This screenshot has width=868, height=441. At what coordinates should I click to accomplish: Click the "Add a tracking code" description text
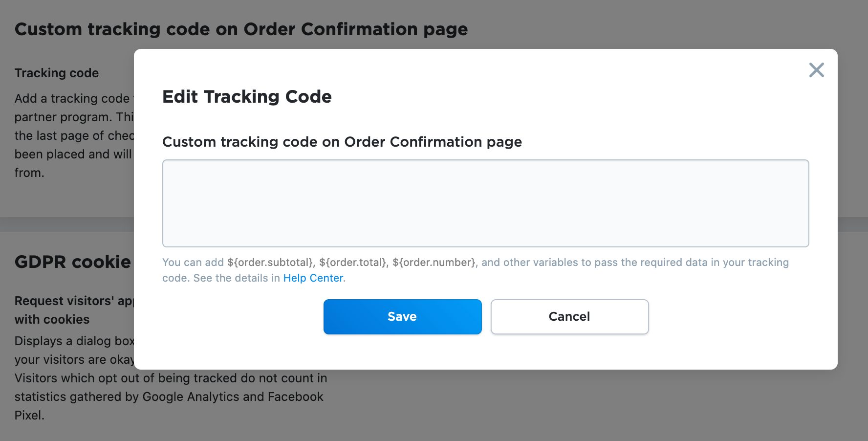point(72,99)
